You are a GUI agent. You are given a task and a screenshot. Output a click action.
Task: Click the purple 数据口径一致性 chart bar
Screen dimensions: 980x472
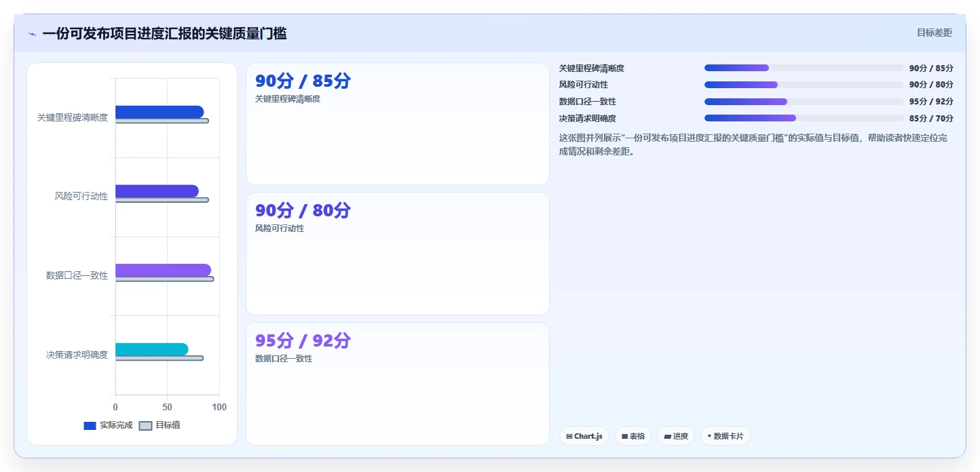pos(163,270)
